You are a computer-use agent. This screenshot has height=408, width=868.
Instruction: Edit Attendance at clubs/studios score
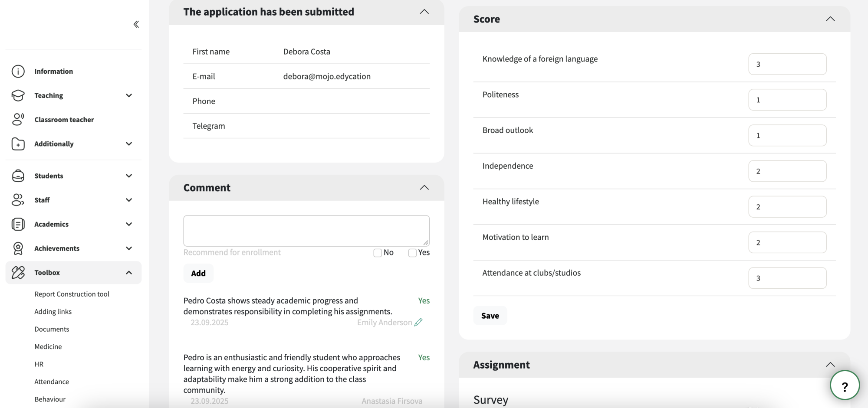coord(787,278)
